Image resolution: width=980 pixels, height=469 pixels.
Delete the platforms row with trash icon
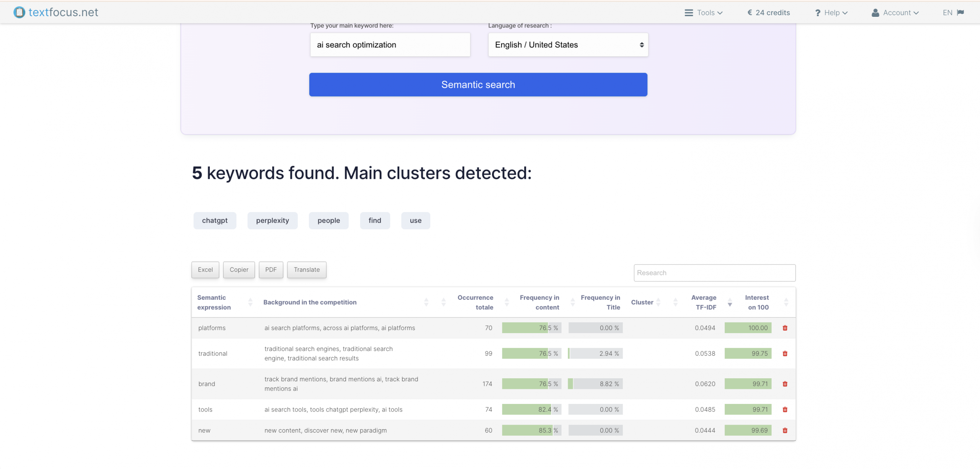(x=785, y=328)
